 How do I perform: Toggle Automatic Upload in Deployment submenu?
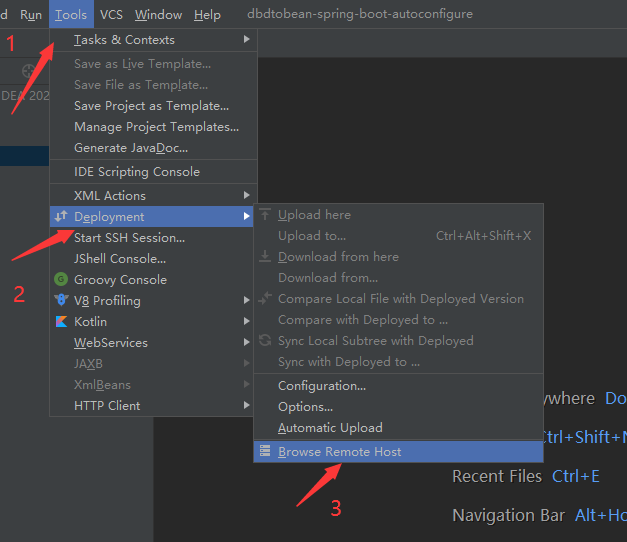coord(330,428)
